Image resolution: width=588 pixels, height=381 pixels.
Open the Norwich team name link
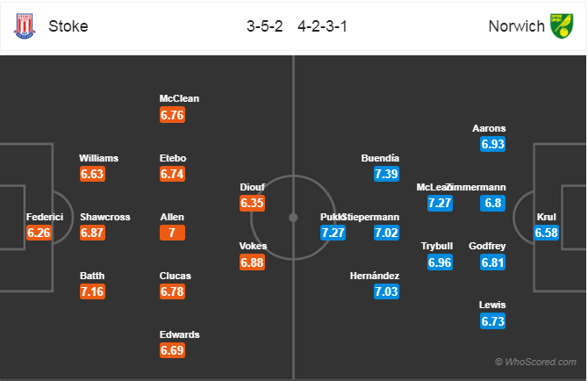pyautogui.click(x=516, y=26)
